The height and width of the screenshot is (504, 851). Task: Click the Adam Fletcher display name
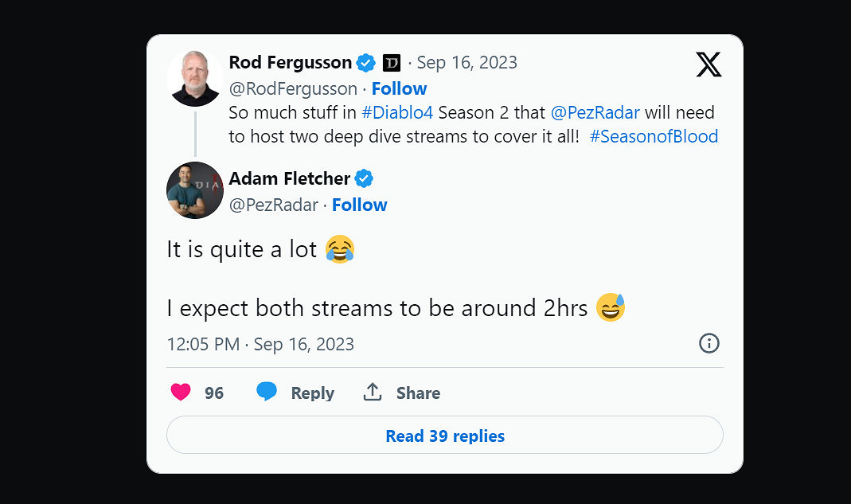pos(289,178)
